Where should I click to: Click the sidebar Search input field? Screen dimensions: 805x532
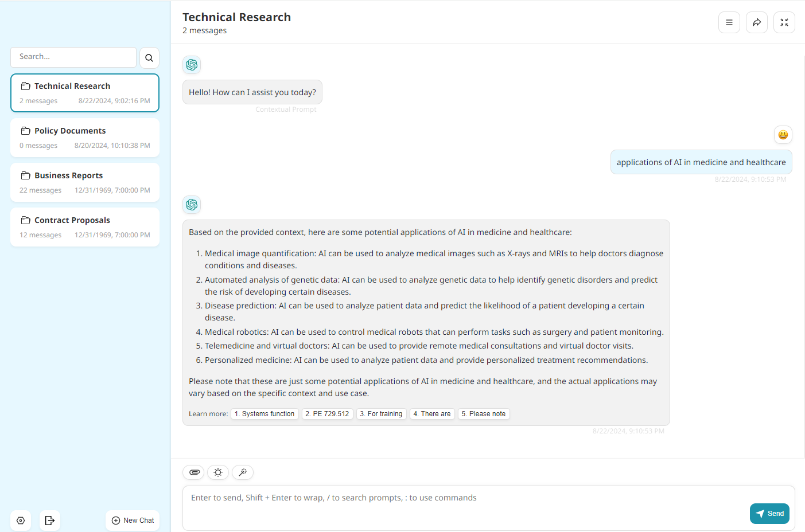73,57
